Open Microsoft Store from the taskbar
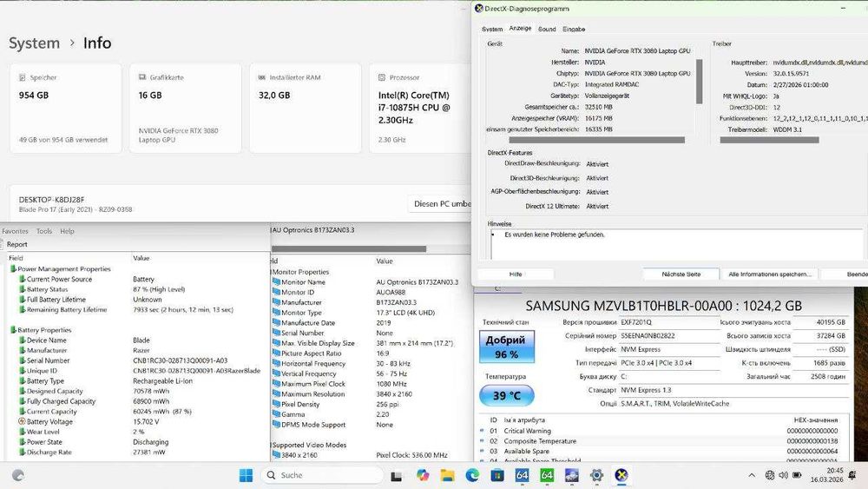The image size is (868, 489). coord(497,475)
